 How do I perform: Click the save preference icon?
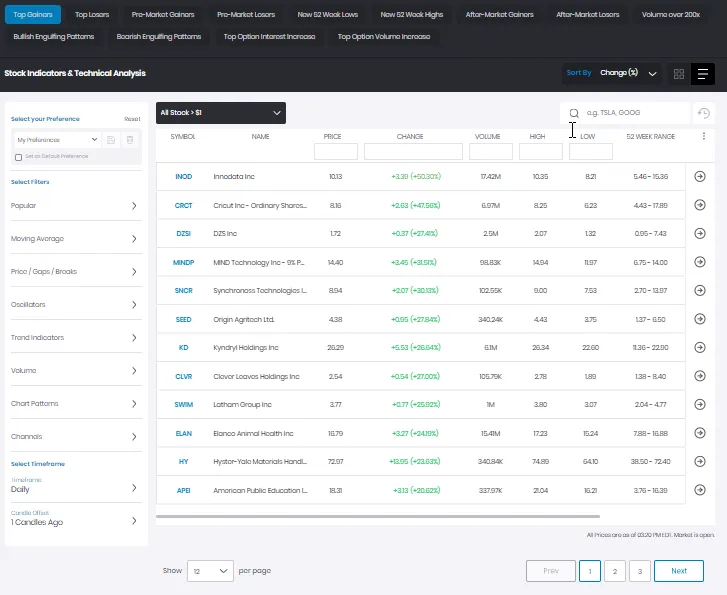pos(111,140)
